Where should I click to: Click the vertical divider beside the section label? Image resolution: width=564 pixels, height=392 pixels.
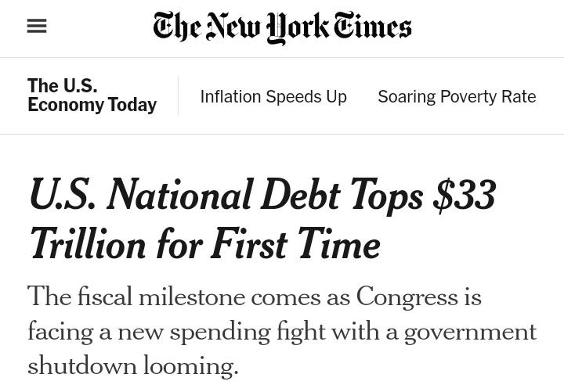(x=178, y=96)
